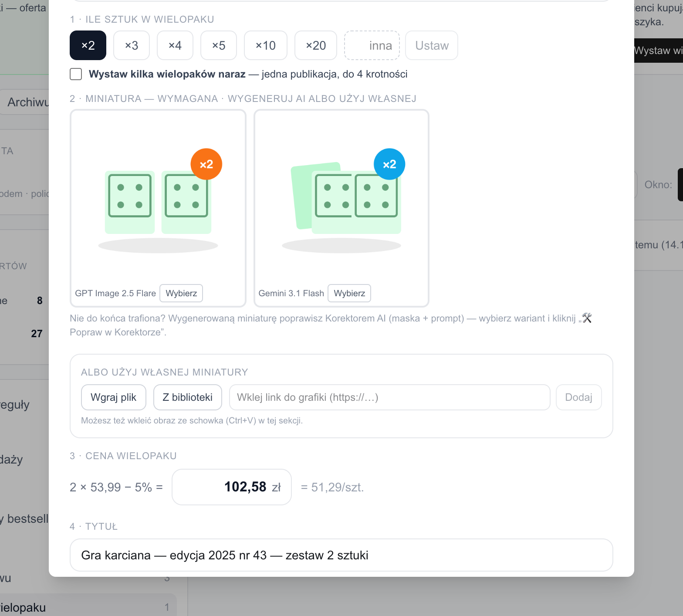
Task: Select the ×5 quantity option
Action: tap(219, 45)
